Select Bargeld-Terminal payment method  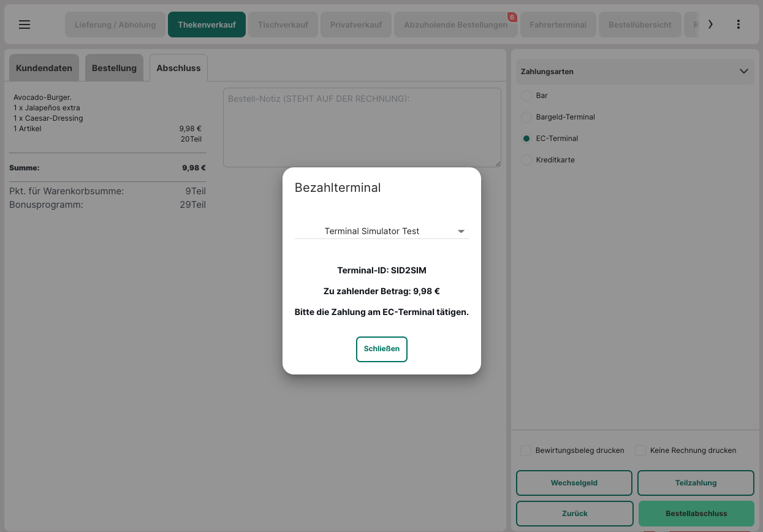[x=526, y=117]
